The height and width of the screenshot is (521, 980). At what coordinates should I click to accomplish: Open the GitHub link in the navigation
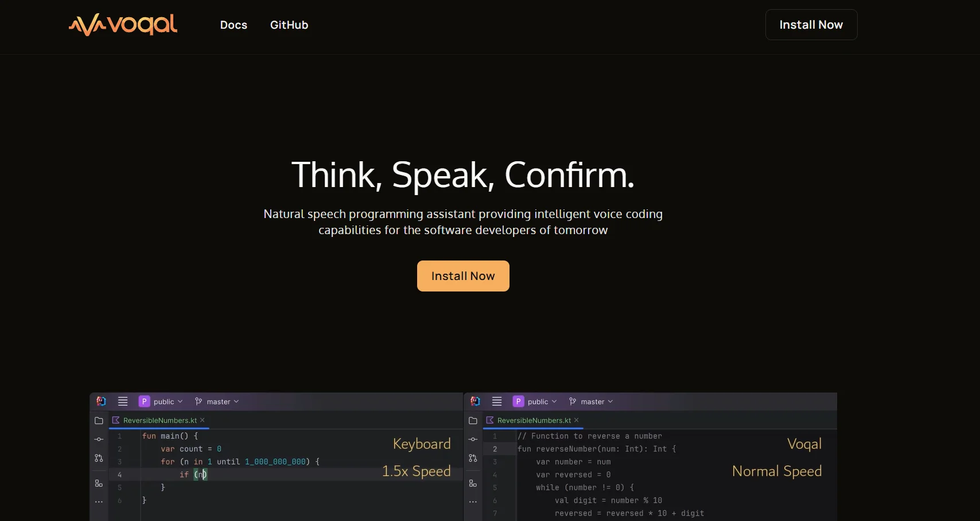click(289, 25)
